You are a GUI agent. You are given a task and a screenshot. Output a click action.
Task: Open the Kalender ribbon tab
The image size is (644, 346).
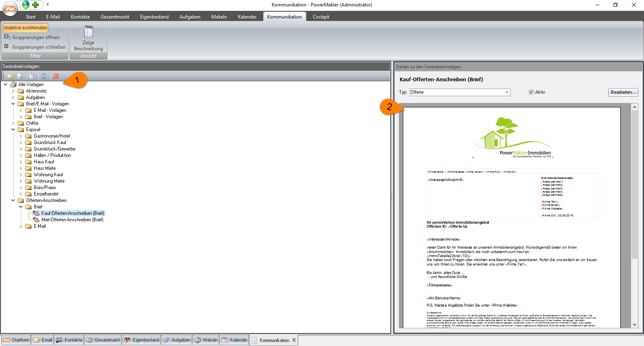247,17
